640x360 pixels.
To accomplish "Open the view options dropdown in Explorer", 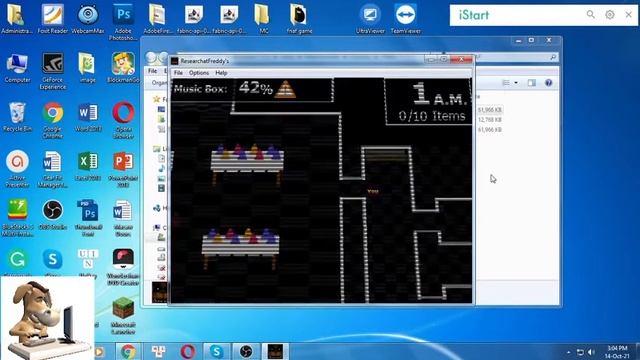I will click(516, 83).
